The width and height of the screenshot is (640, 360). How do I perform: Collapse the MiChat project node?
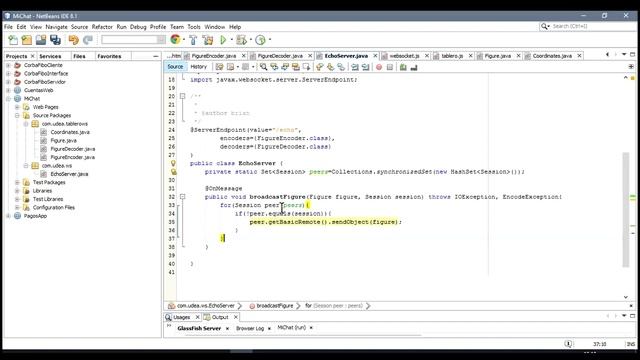tap(8, 99)
